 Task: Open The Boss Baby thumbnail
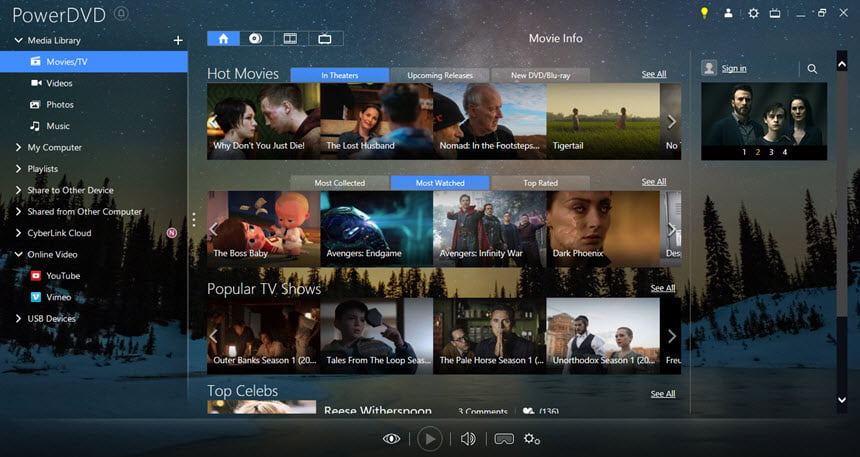coord(263,229)
